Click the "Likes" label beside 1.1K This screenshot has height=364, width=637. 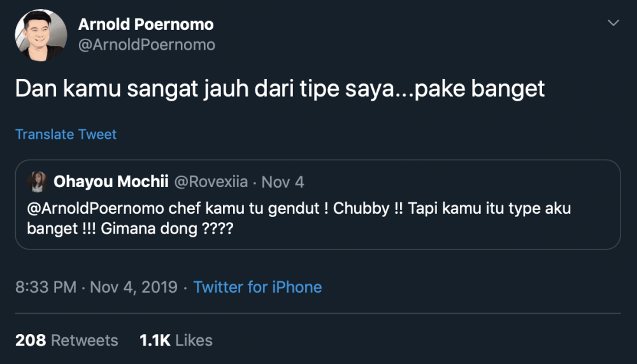[194, 340]
